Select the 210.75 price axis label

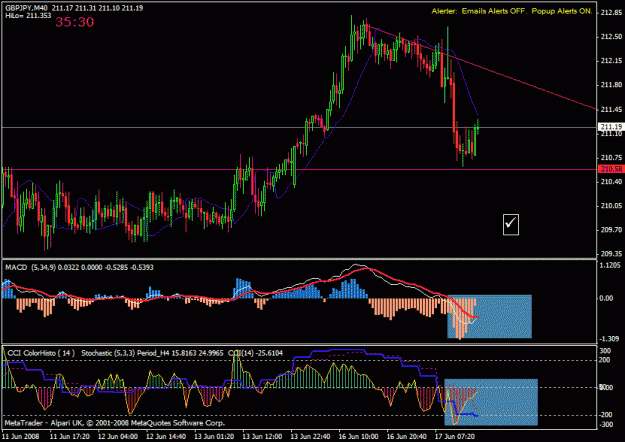click(611, 157)
